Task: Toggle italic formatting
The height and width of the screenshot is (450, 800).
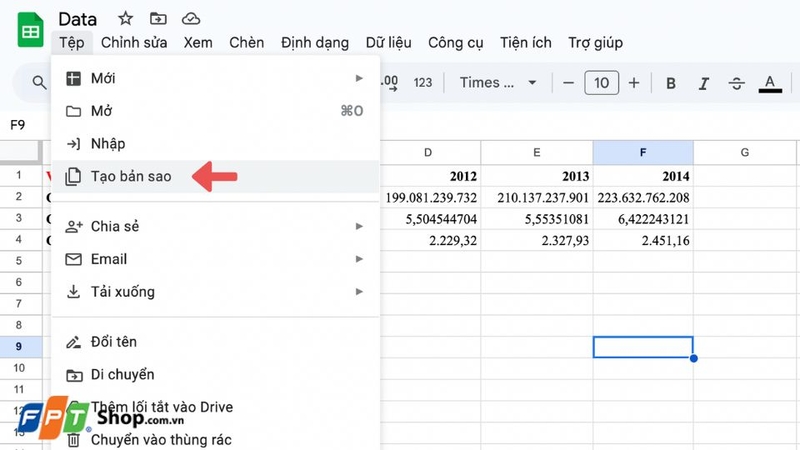Action: tap(704, 83)
